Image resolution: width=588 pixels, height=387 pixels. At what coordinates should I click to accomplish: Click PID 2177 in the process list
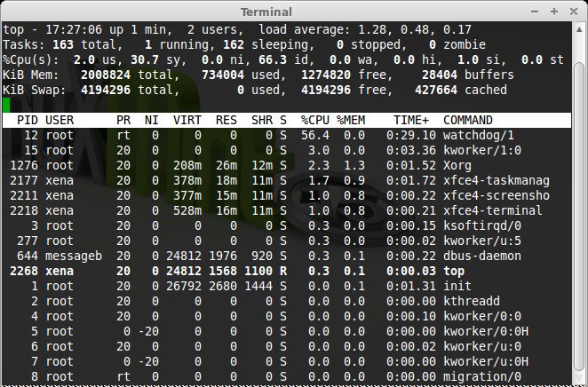coord(24,180)
